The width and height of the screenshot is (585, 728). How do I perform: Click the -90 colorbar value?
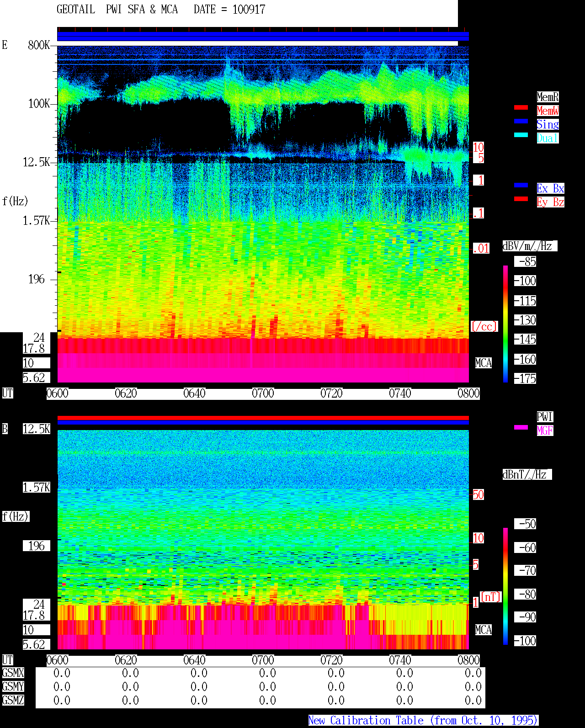coord(526,617)
